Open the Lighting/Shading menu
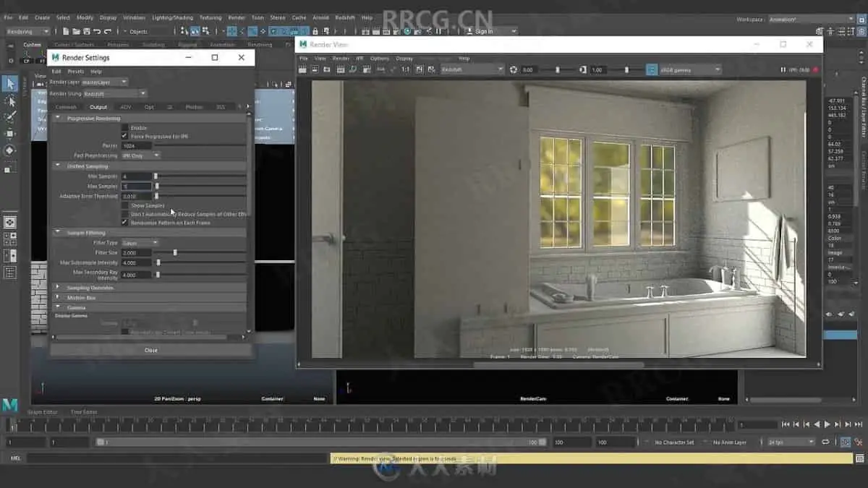 172,17
